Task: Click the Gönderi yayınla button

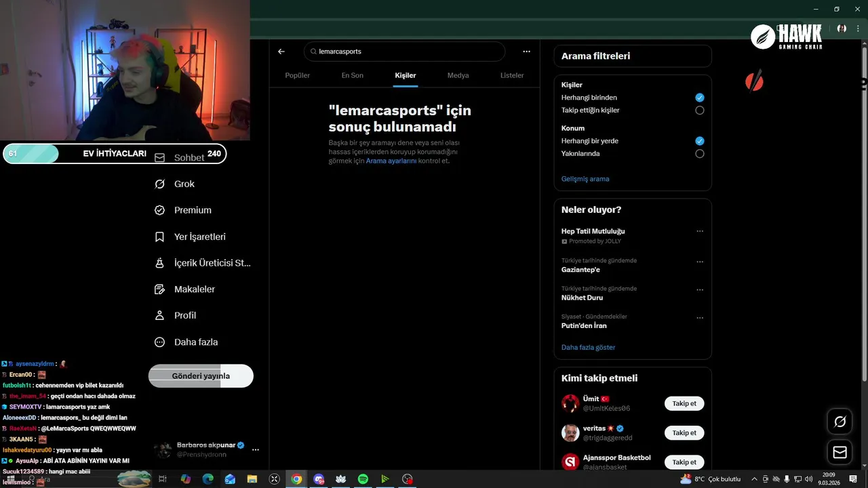Action: point(201,376)
